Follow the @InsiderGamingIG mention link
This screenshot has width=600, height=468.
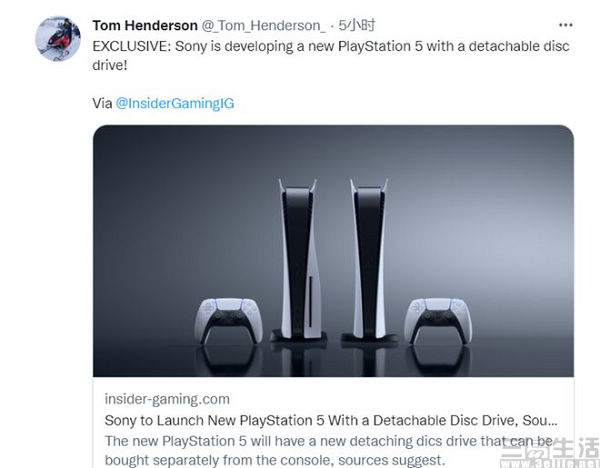pyautogui.click(x=174, y=103)
